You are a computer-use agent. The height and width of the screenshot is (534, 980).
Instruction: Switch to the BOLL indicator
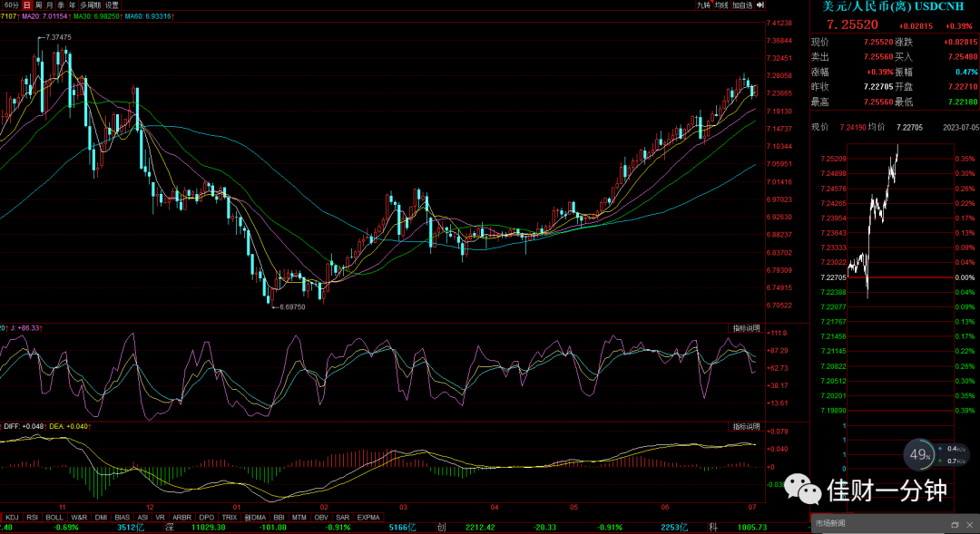[54, 518]
